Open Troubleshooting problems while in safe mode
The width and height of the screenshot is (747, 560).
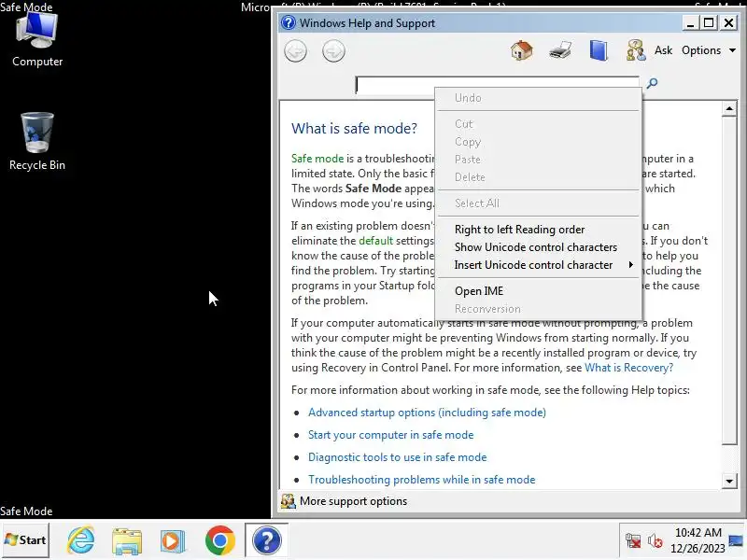point(422,480)
